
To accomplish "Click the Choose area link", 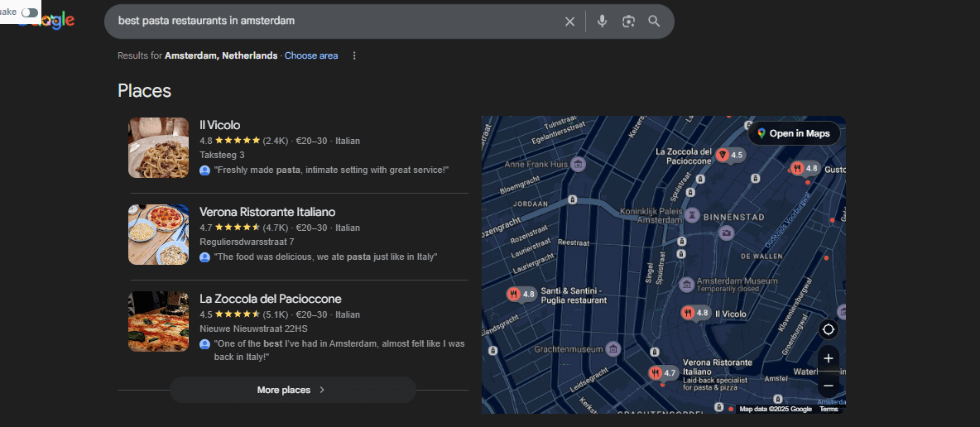I will pos(311,55).
